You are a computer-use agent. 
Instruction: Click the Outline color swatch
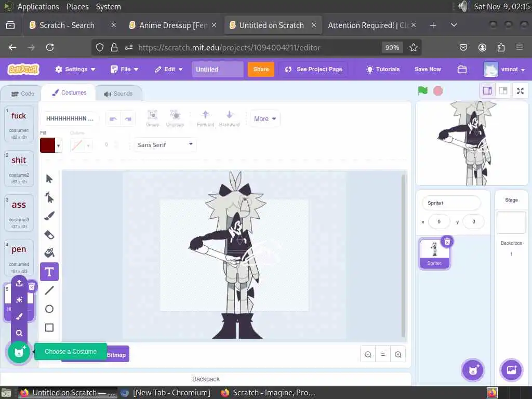(77, 145)
